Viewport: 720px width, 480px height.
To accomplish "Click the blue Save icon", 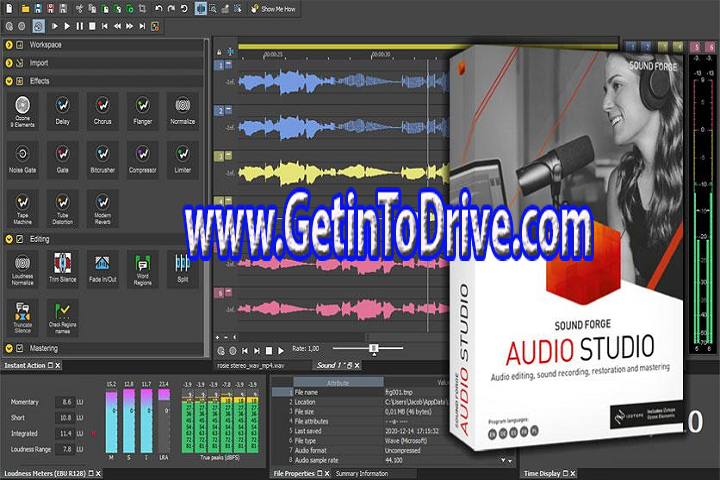I will tap(38, 8).
